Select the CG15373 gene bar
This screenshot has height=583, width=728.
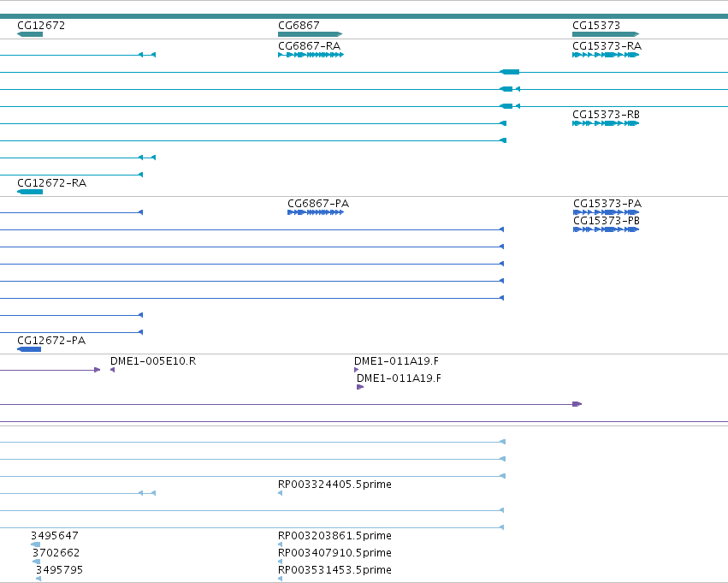(606, 34)
